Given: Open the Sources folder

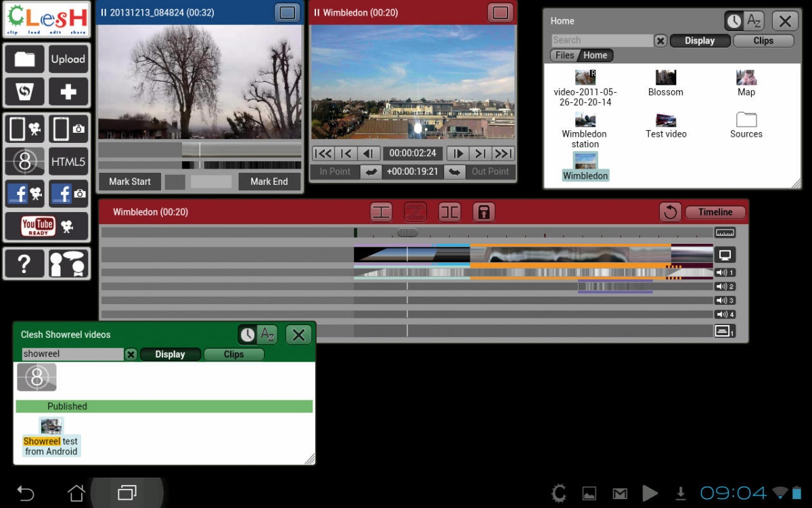Looking at the screenshot, I should [746, 125].
